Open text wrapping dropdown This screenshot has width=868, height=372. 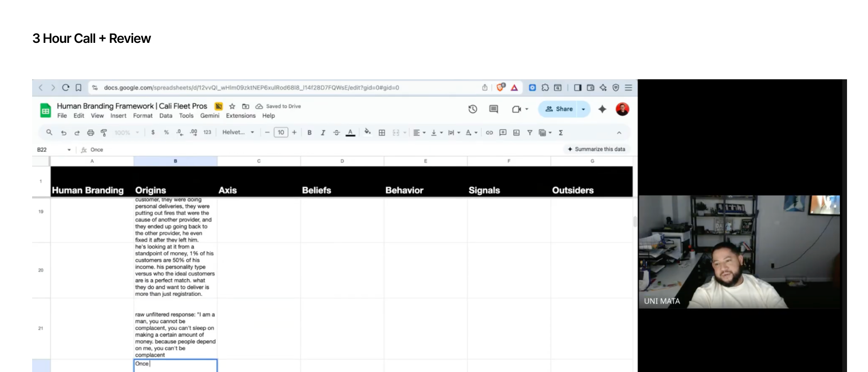point(454,133)
